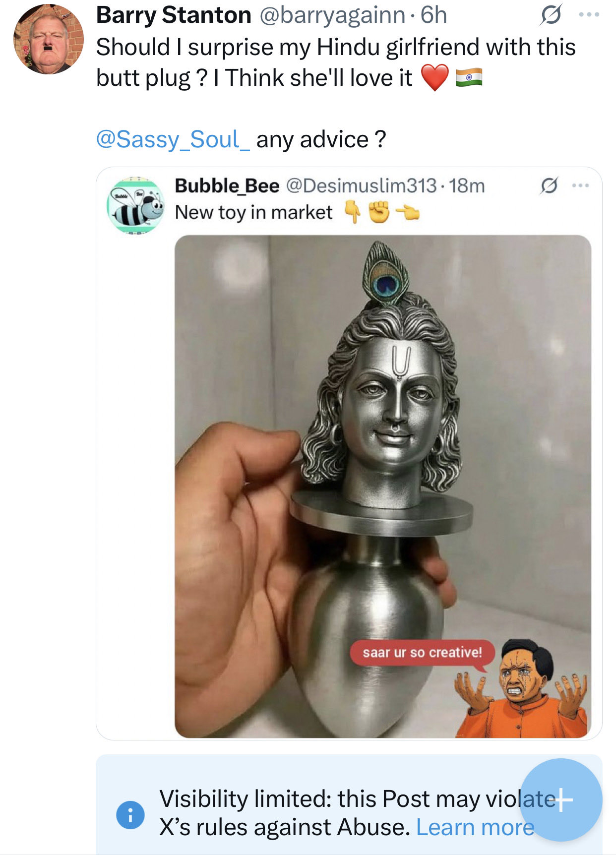Image resolution: width=616 pixels, height=855 pixels.
Task: Open Barry Stanton's profile avatar
Action: [49, 39]
